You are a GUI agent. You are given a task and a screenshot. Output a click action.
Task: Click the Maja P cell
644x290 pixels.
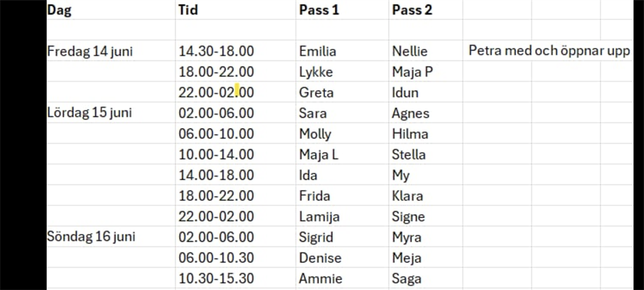(413, 72)
